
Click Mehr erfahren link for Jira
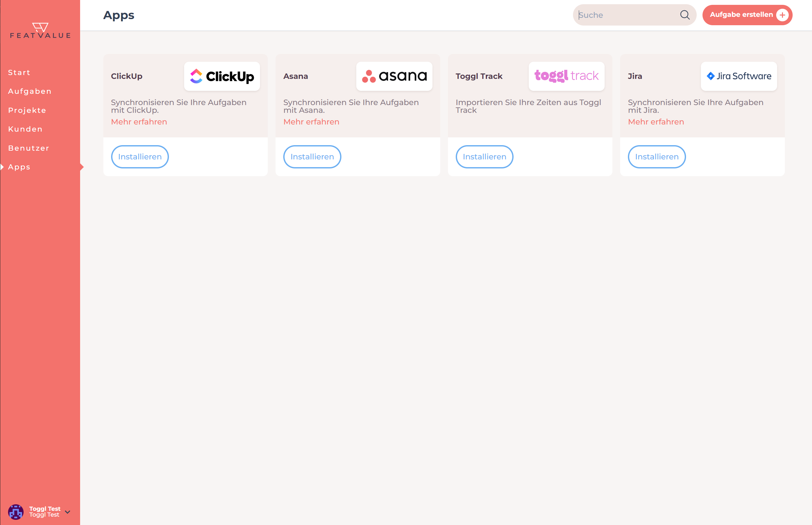pos(656,122)
